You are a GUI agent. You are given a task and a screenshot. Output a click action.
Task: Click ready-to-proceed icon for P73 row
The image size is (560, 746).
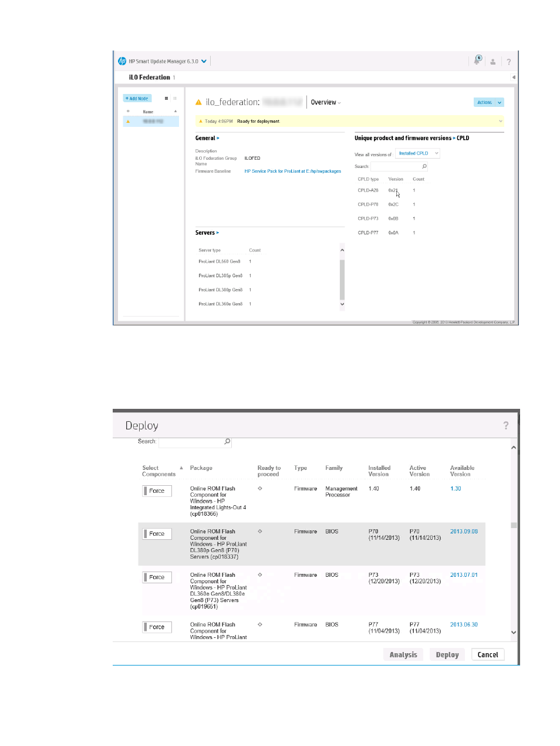(x=260, y=575)
